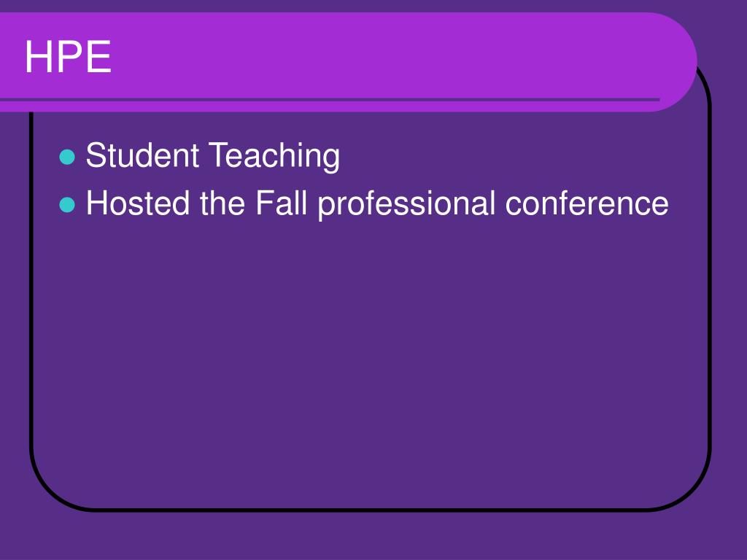The image size is (747, 560).
Task: Select the bright purple title banner
Action: (348, 62)
